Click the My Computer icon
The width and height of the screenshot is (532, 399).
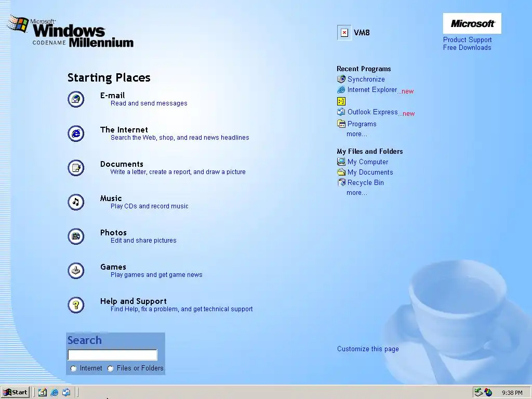click(341, 162)
